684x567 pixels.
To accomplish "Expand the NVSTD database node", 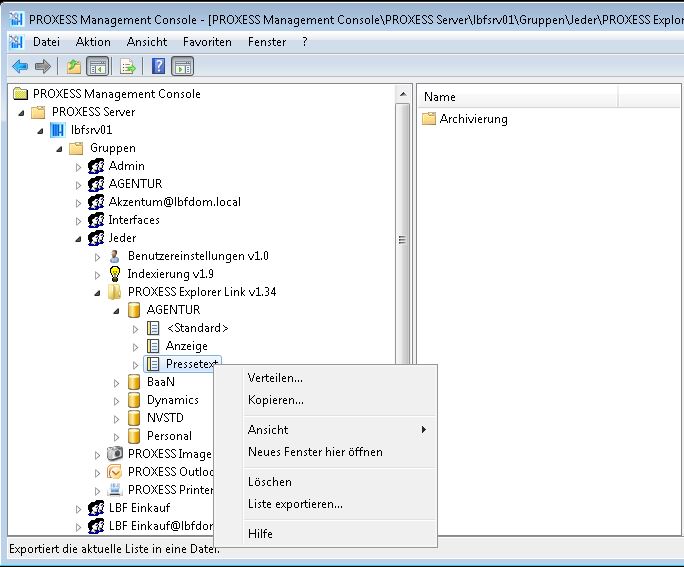I will [116, 419].
